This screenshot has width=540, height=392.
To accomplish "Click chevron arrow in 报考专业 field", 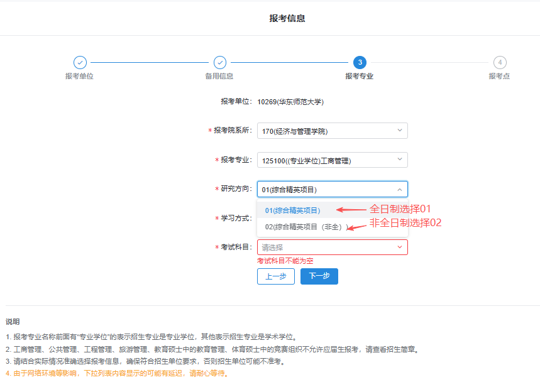I will [400, 160].
